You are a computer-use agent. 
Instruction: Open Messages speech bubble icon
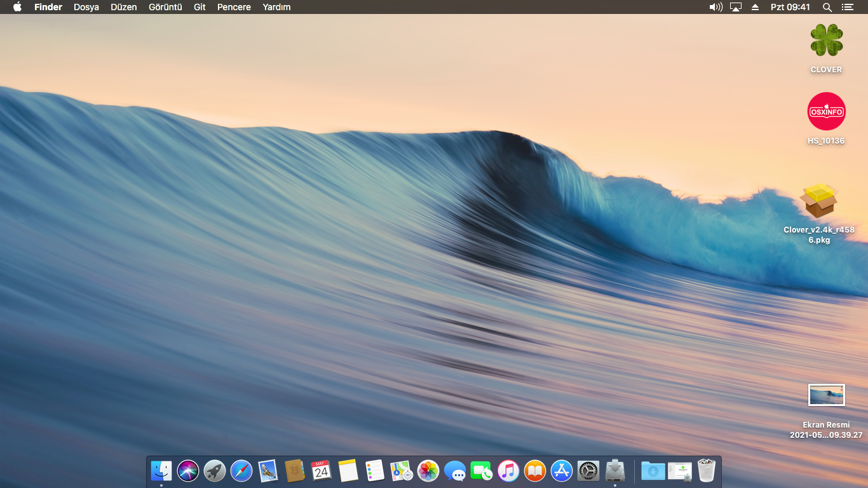point(455,471)
